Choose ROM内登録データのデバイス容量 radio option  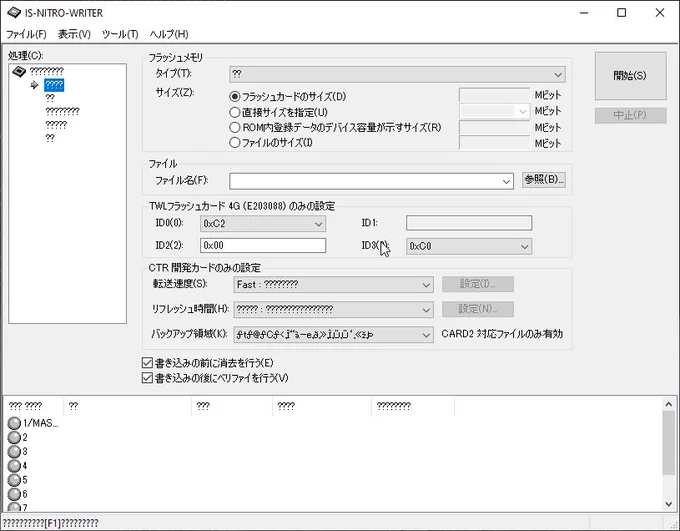pos(235,128)
